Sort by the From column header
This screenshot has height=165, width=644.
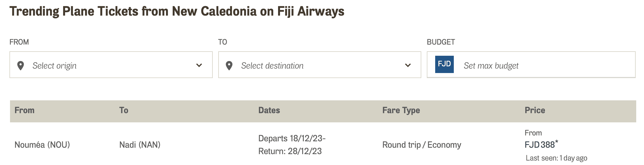[24, 110]
